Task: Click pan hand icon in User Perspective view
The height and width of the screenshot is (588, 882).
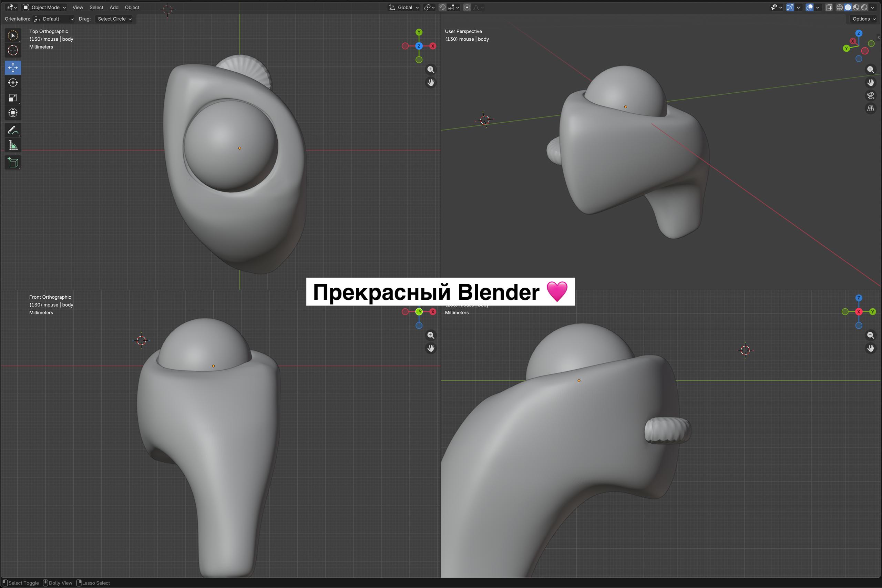Action: pos(870,83)
